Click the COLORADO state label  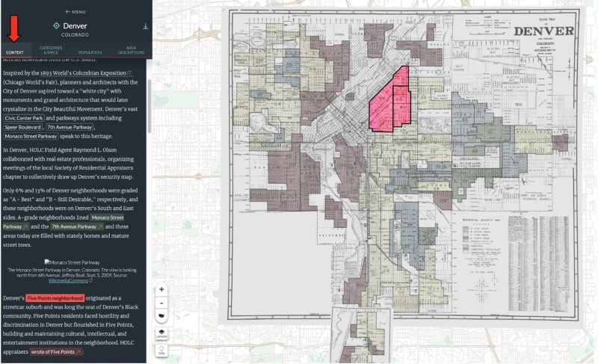(x=75, y=34)
